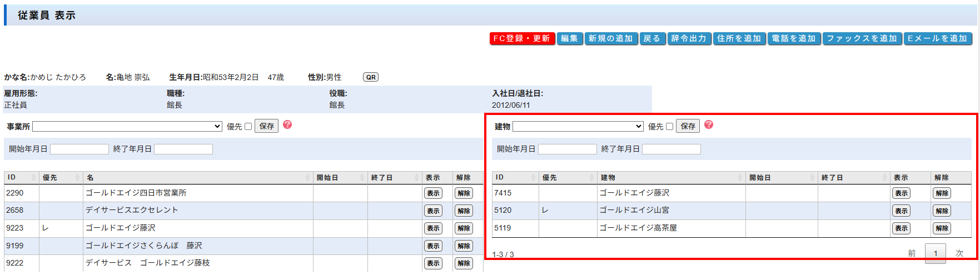This screenshot has height=280, width=980.
Task: Open the 建物 dropdown list
Action: 578,127
